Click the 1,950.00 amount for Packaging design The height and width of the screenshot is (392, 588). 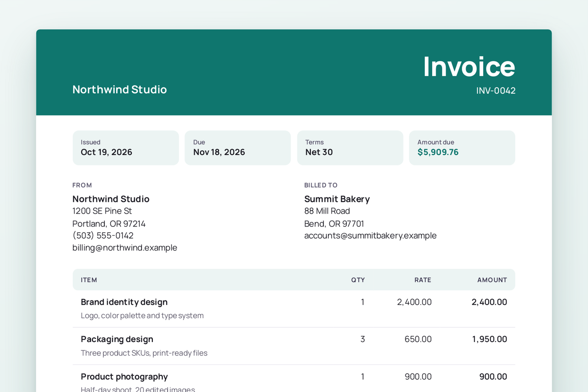490,339
